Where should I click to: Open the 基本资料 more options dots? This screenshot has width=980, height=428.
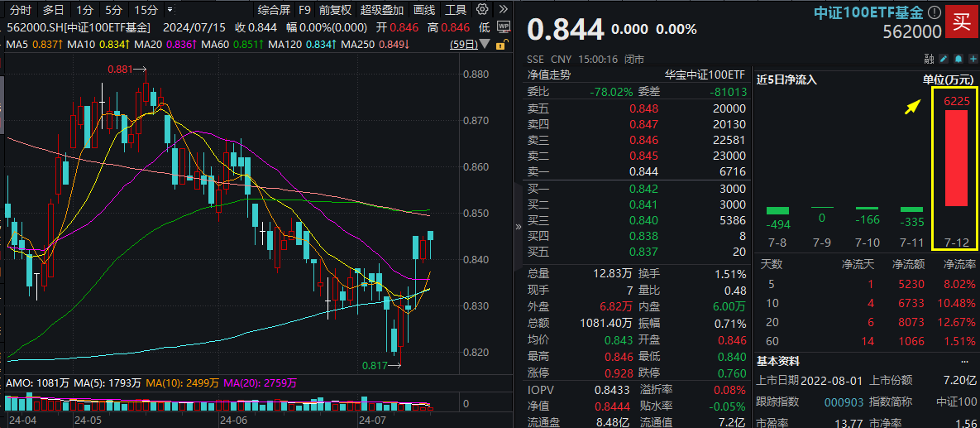coord(964,362)
